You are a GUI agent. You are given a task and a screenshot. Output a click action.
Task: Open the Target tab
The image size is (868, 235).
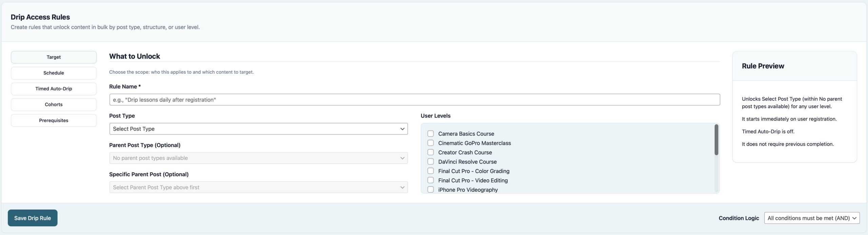click(54, 57)
